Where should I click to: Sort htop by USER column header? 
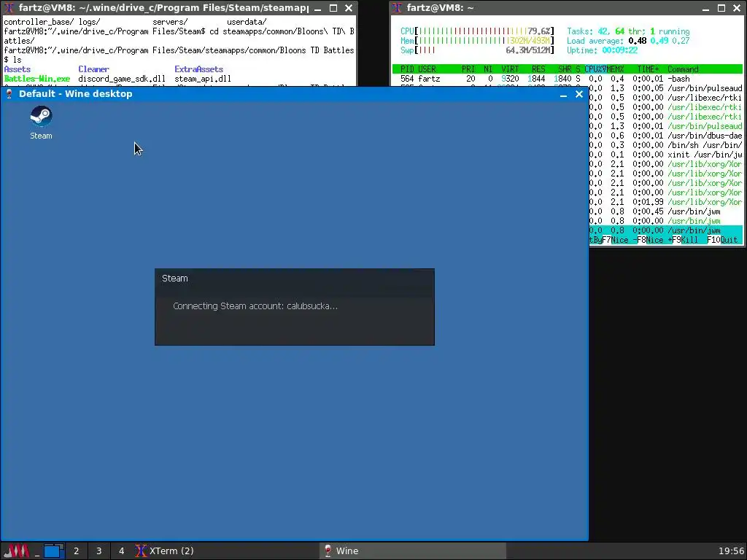427,69
